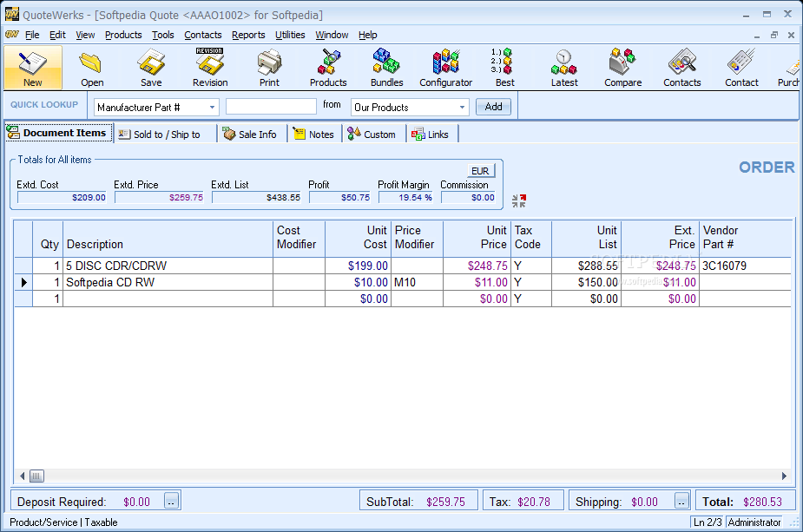Click the Tax '$20.78' value
The width and height of the screenshot is (803, 532).
tap(534, 502)
